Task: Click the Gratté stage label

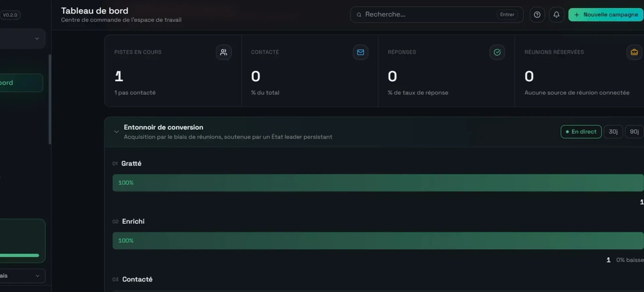Action: point(131,163)
